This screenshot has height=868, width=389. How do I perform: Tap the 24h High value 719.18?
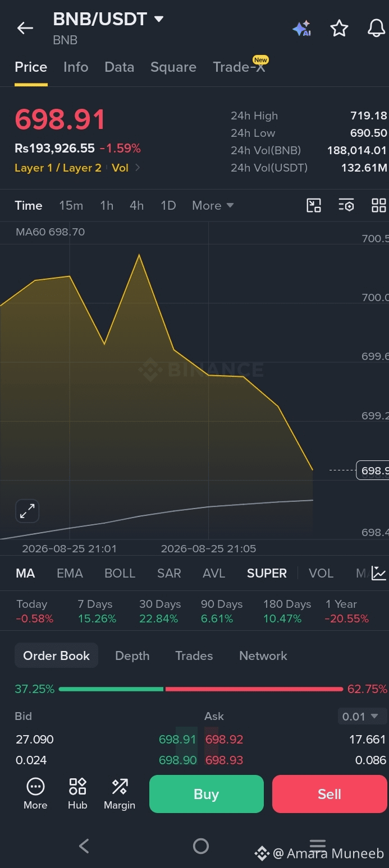(368, 116)
